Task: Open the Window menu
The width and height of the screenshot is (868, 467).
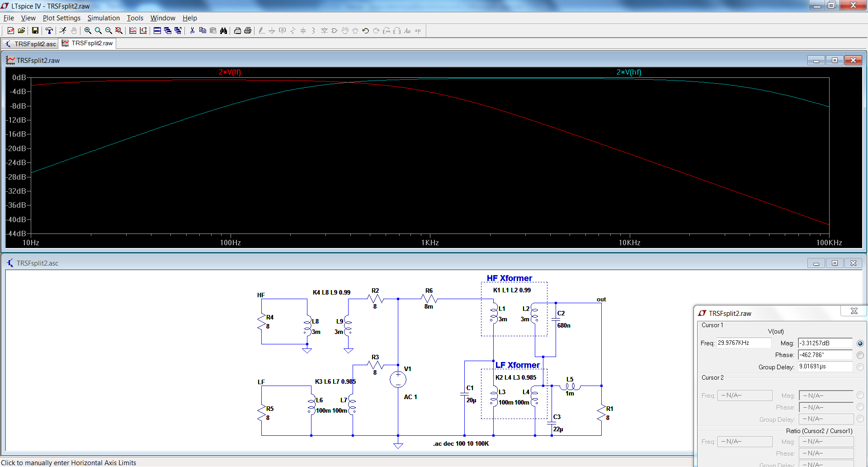Action: coord(163,18)
